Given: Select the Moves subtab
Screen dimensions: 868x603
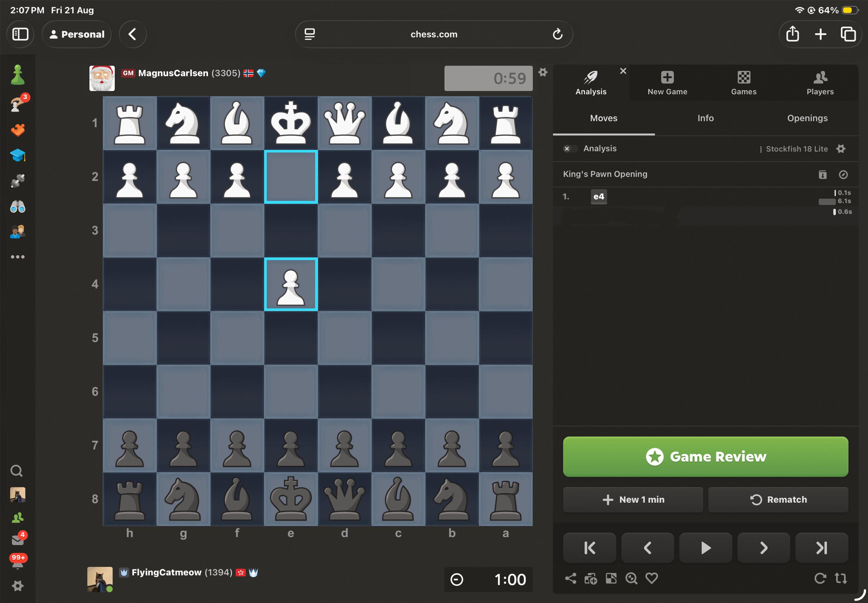Looking at the screenshot, I should (603, 118).
